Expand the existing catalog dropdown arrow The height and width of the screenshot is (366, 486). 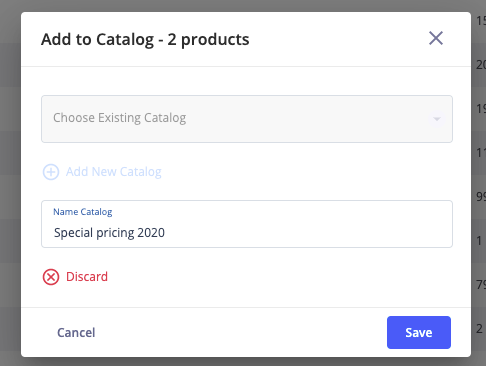(x=437, y=119)
